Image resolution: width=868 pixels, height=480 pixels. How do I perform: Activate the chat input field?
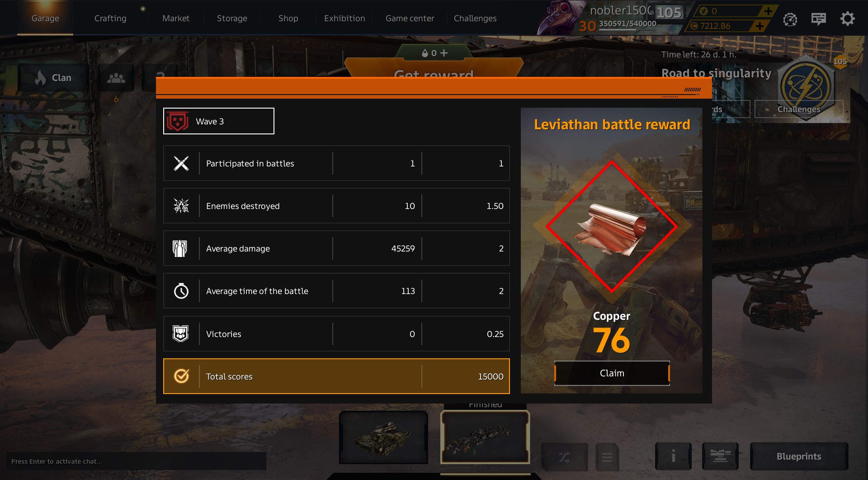(x=136, y=461)
